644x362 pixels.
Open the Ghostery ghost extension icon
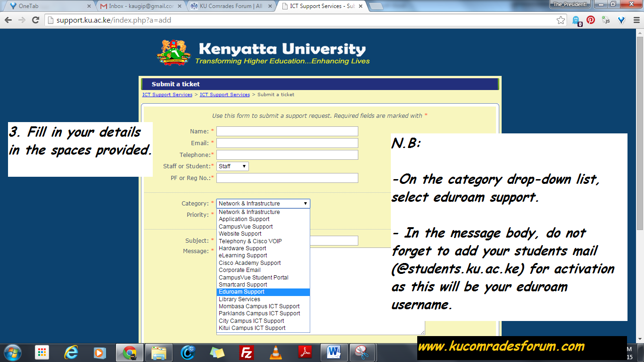pyautogui.click(x=577, y=20)
